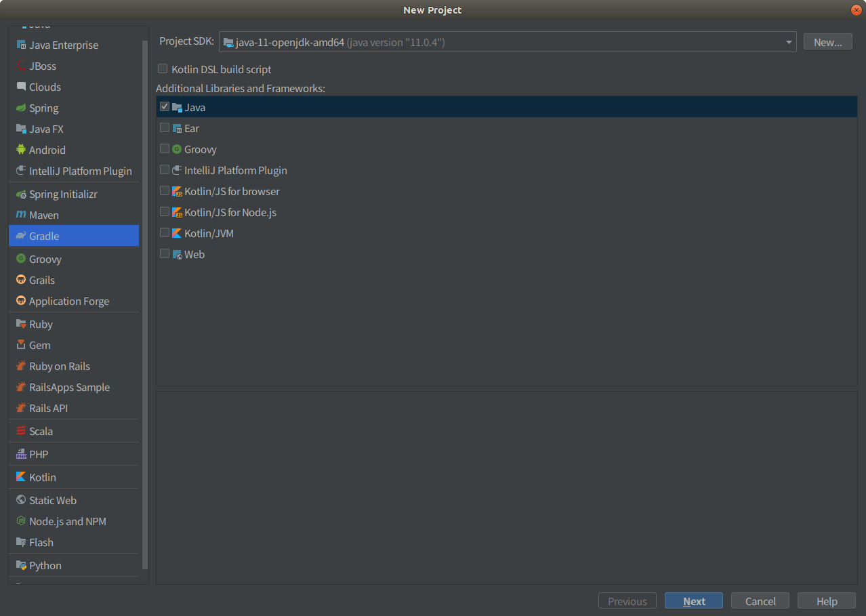Select the Kotlin/JVM framework label
The image size is (866, 616).
[209, 234]
